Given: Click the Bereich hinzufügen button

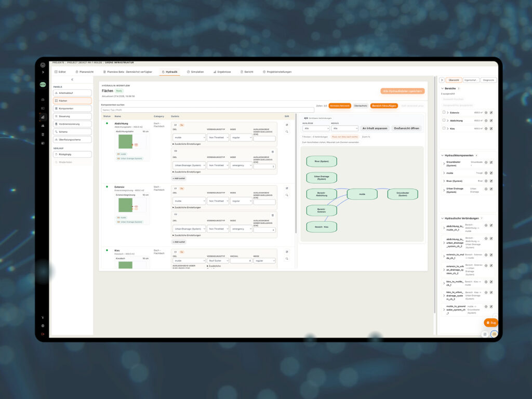Looking at the screenshot, I should 384,106.
